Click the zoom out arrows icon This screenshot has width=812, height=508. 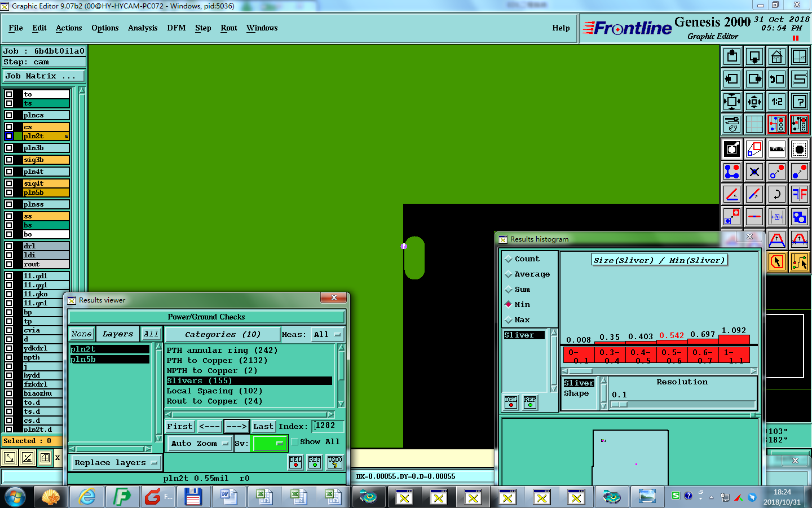click(x=754, y=102)
